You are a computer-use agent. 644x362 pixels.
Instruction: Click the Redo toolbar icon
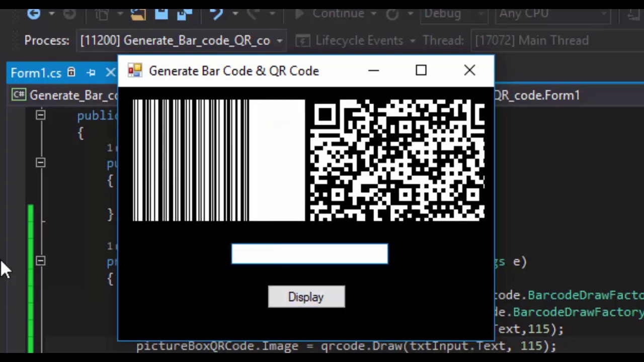(253, 14)
